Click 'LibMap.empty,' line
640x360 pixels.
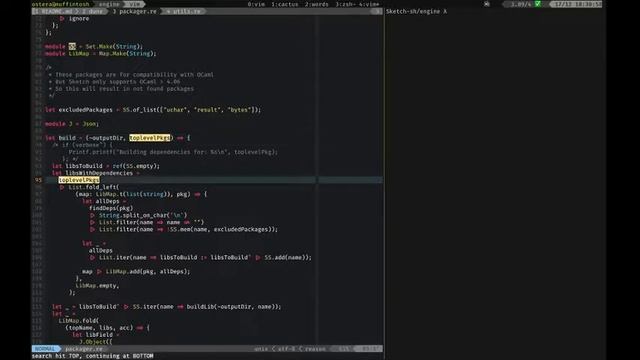pos(97,286)
